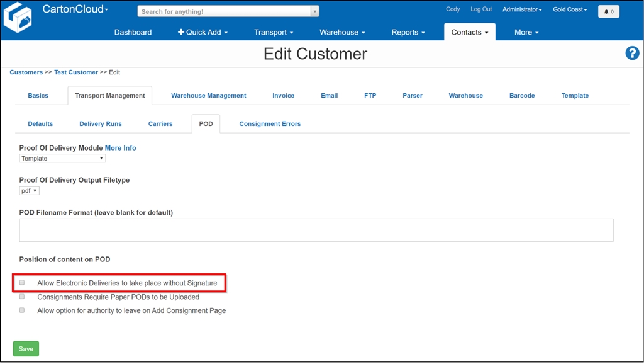Open the FTP tab
This screenshot has height=364, width=644.
pyautogui.click(x=370, y=96)
